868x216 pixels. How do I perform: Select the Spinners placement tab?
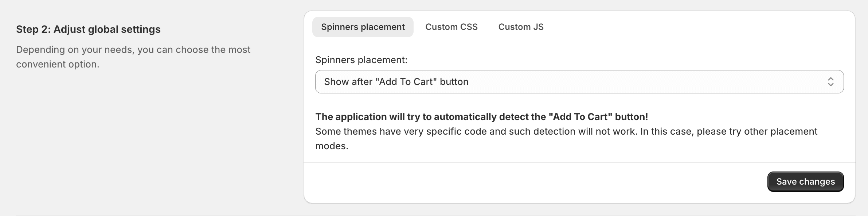tap(363, 27)
